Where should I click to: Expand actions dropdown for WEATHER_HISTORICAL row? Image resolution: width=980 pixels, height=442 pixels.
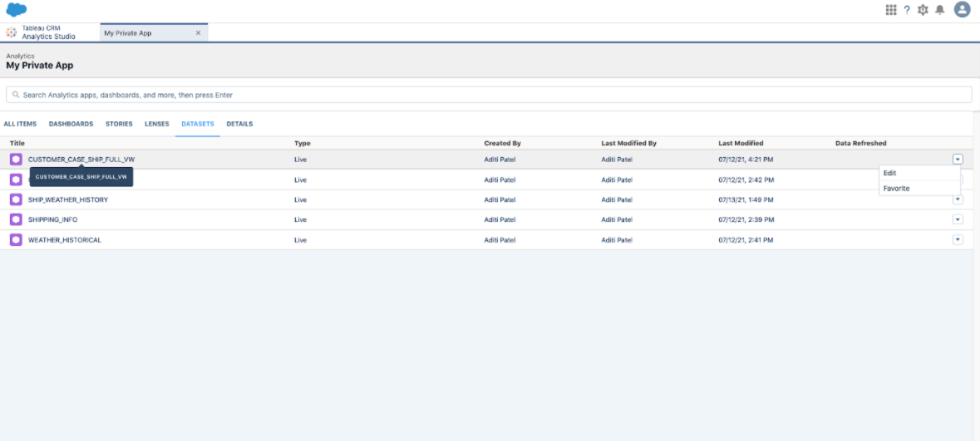[x=958, y=239]
